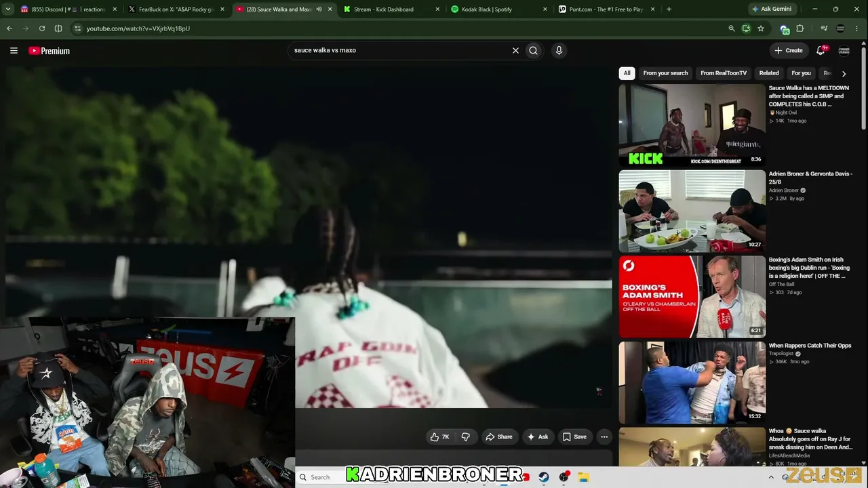Close the Kick Dashboard tab

(x=437, y=9)
